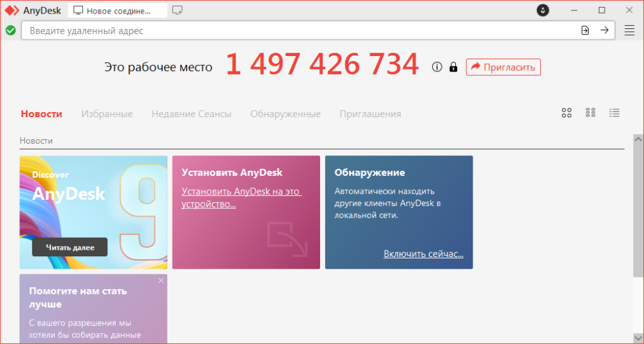Click the dark round download-arrow icon in the title bar
This screenshot has height=344, width=644.
click(543, 10)
